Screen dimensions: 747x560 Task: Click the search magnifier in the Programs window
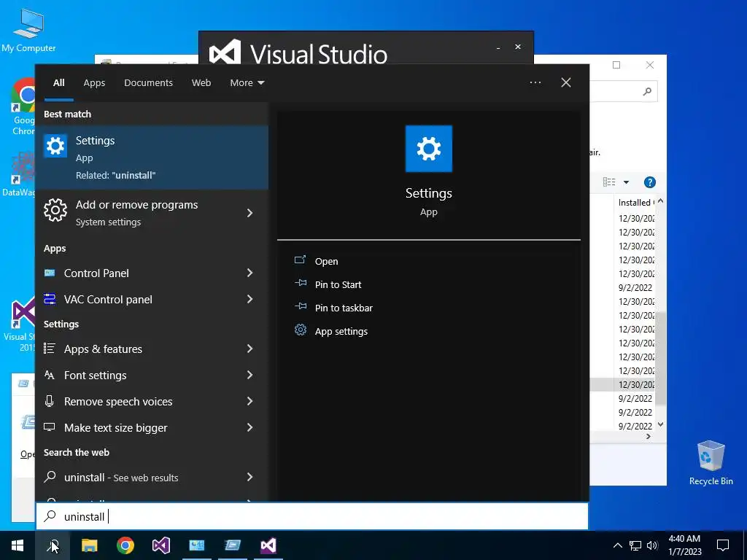pos(647,91)
